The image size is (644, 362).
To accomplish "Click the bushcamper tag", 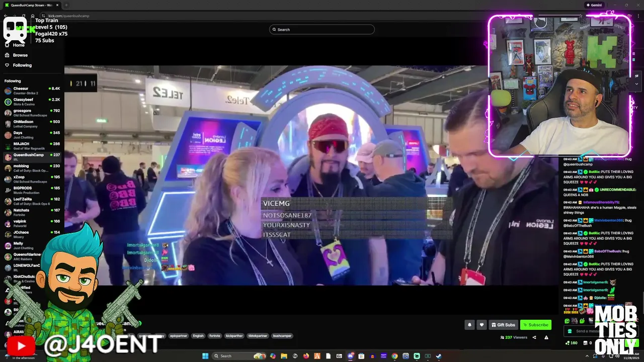I will pos(282,336).
